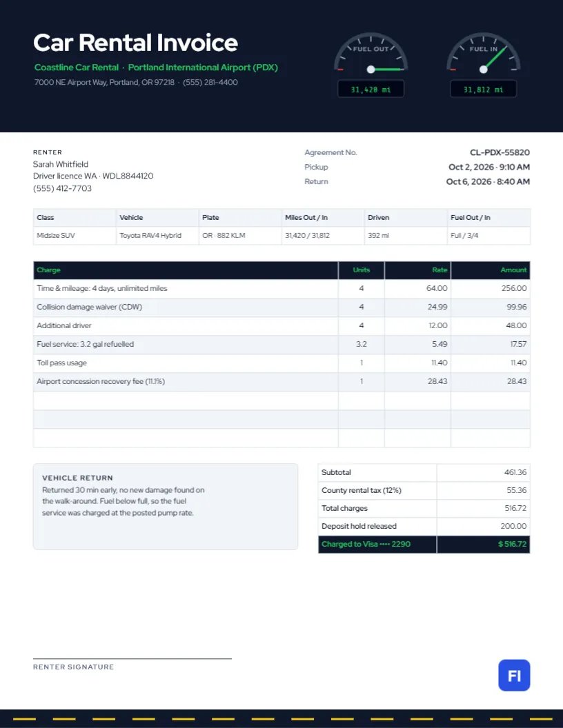Select driver licence WDL8844120 line
The image size is (563, 728).
(x=93, y=176)
